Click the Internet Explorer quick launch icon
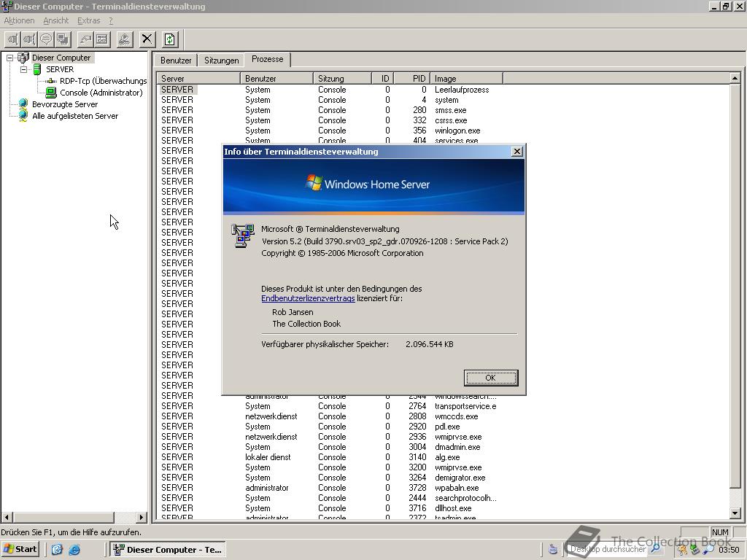Image resolution: width=747 pixels, height=560 pixels. [74, 550]
